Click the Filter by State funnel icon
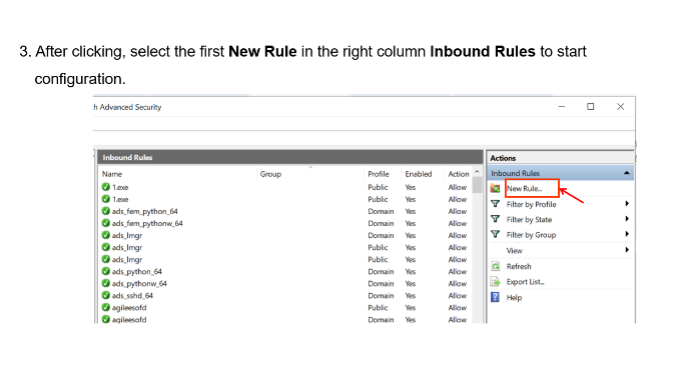Screen dimensions: 680x380 point(495,219)
